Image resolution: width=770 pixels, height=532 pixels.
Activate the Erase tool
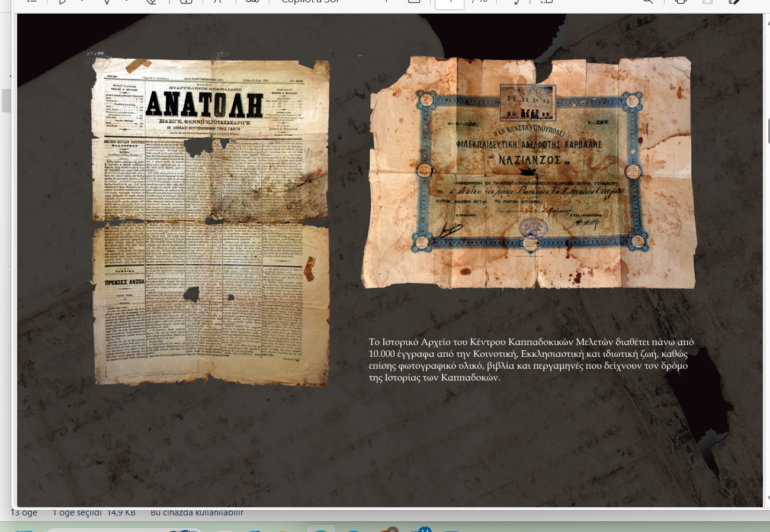click(x=151, y=2)
